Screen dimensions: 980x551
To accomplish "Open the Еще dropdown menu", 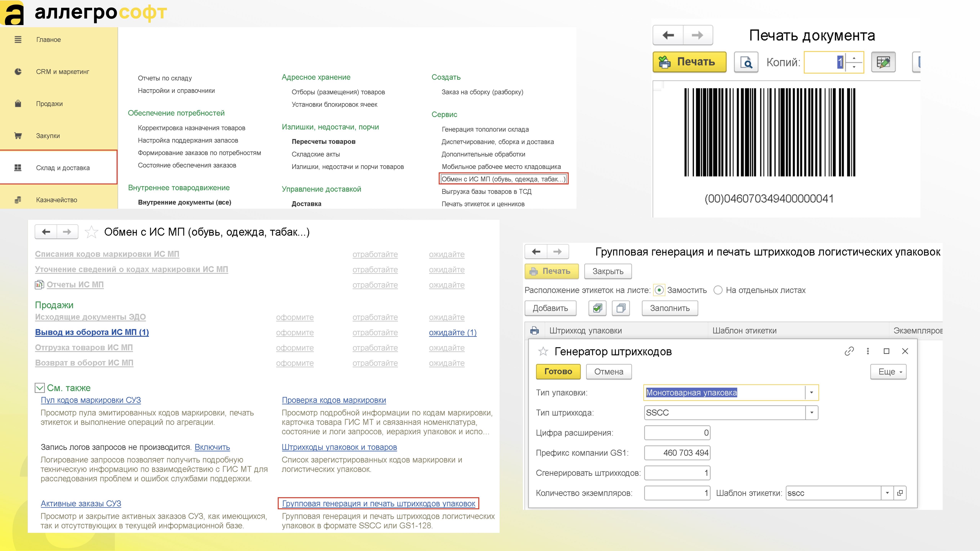I will click(888, 372).
